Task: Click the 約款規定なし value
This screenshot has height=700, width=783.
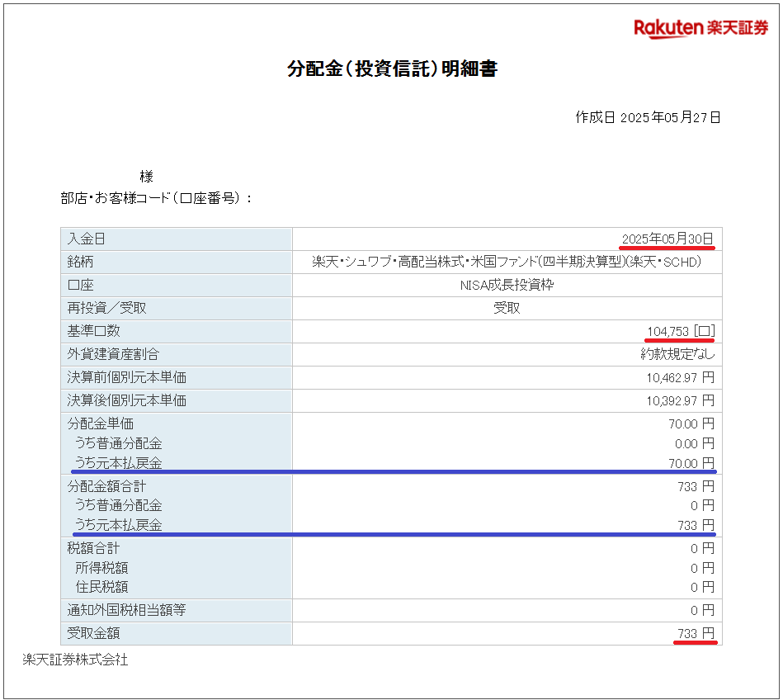Action: point(677,354)
